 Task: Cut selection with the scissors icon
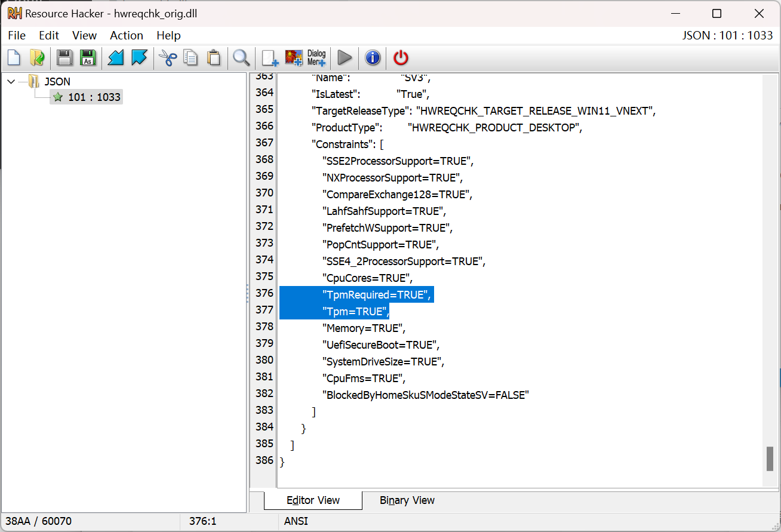pos(168,58)
